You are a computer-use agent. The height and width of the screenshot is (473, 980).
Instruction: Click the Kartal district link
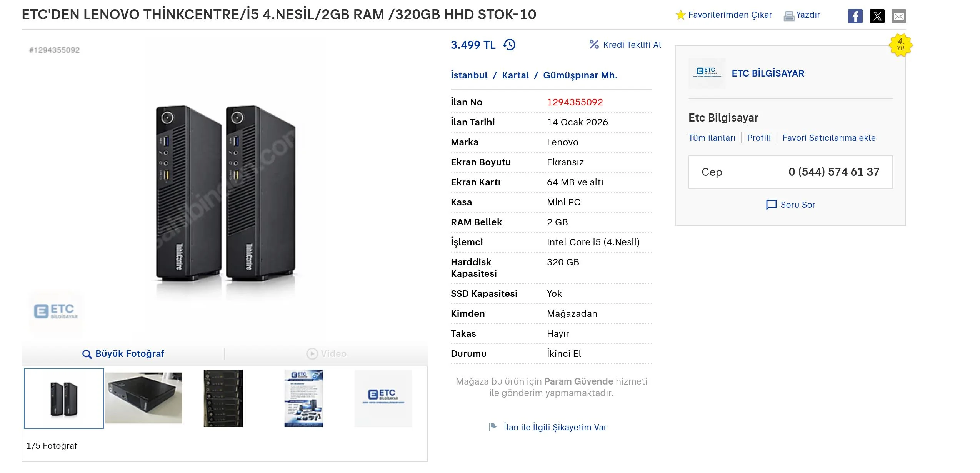515,75
